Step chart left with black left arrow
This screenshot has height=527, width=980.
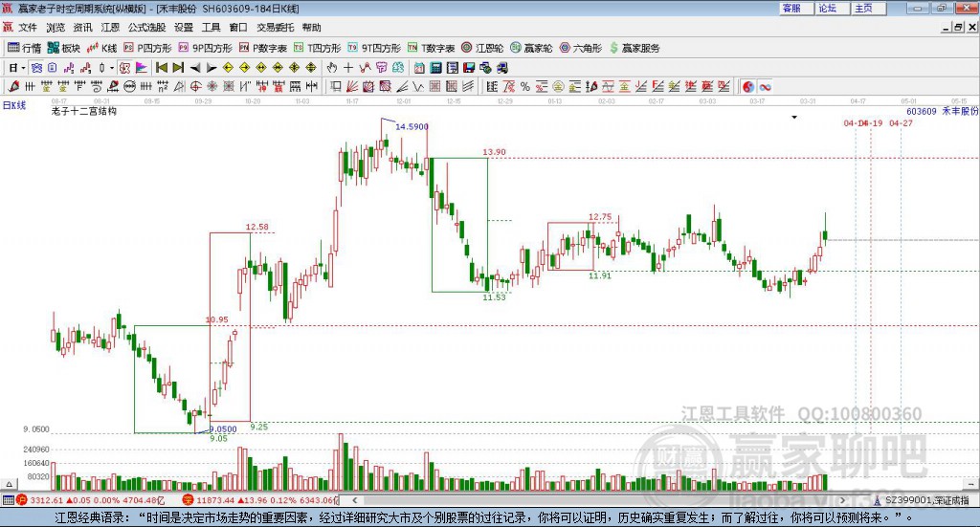(x=195, y=68)
